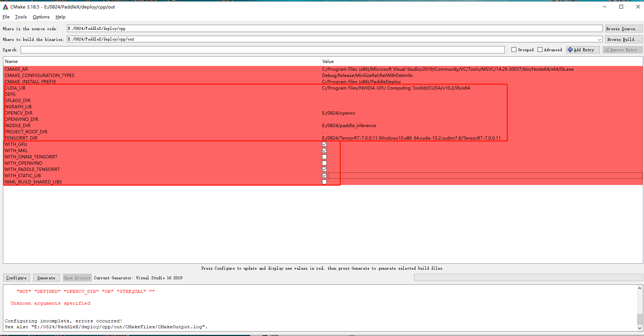
Task: Open the Options menu
Action: pyautogui.click(x=41, y=17)
